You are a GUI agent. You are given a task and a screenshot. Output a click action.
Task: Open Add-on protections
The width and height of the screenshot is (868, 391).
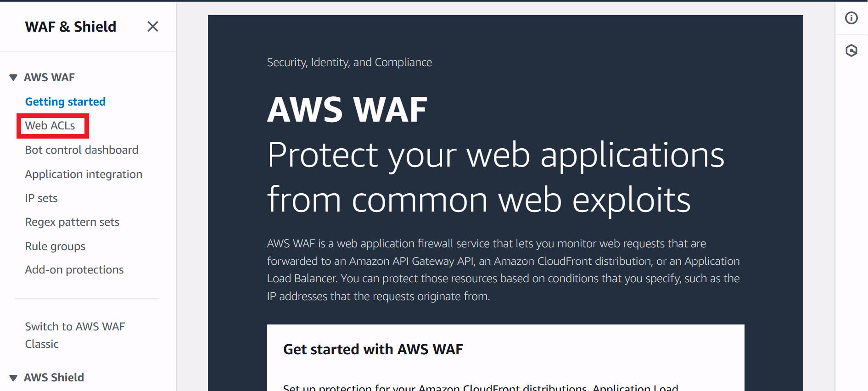click(x=74, y=270)
